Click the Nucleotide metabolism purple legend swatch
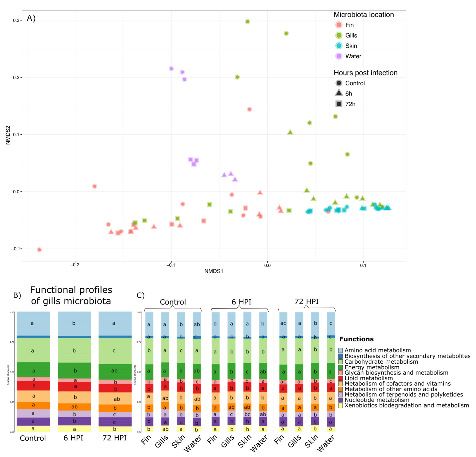 tap(341, 400)
